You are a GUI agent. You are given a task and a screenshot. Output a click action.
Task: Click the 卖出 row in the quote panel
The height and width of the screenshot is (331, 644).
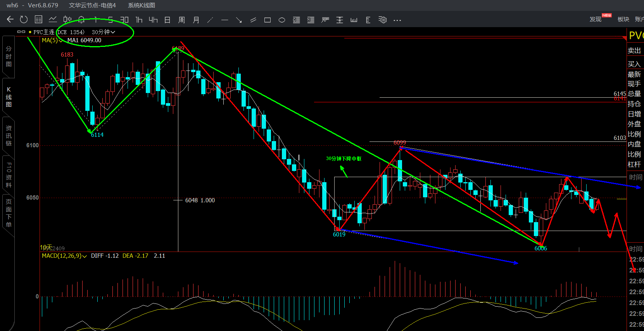pyautogui.click(x=635, y=50)
